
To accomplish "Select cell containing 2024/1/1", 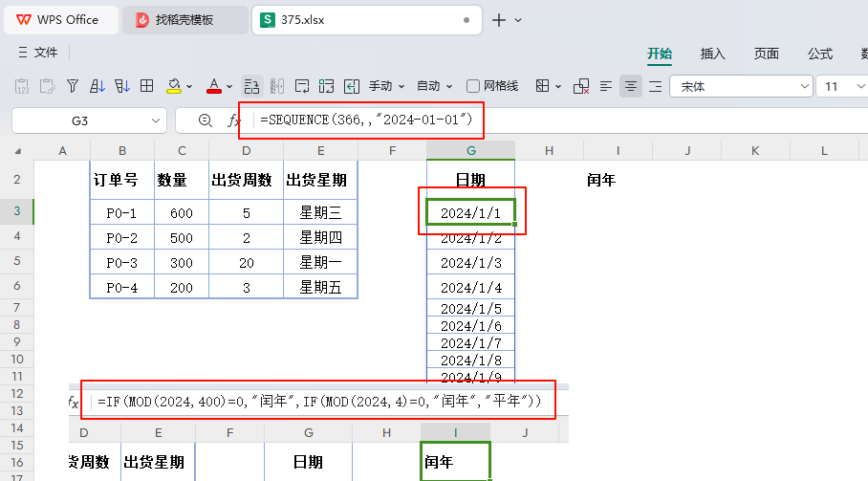I will tap(471, 212).
